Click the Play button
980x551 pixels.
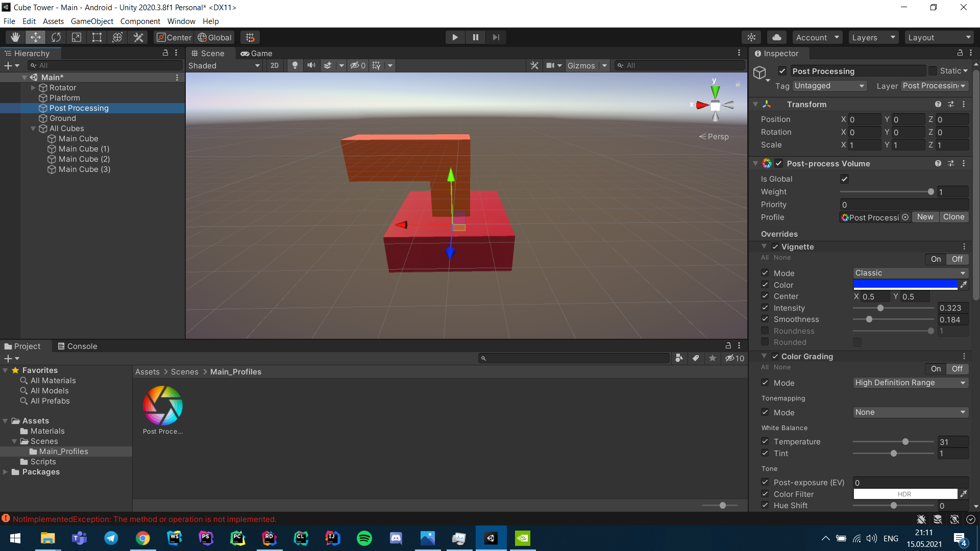click(455, 37)
